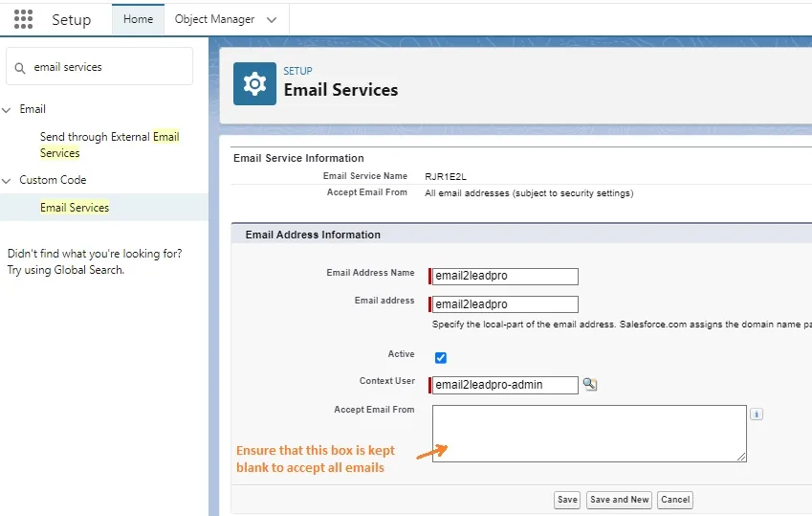Open the Object Manager dropdown arrow
Screen dimensions: 812x516
[272, 20]
